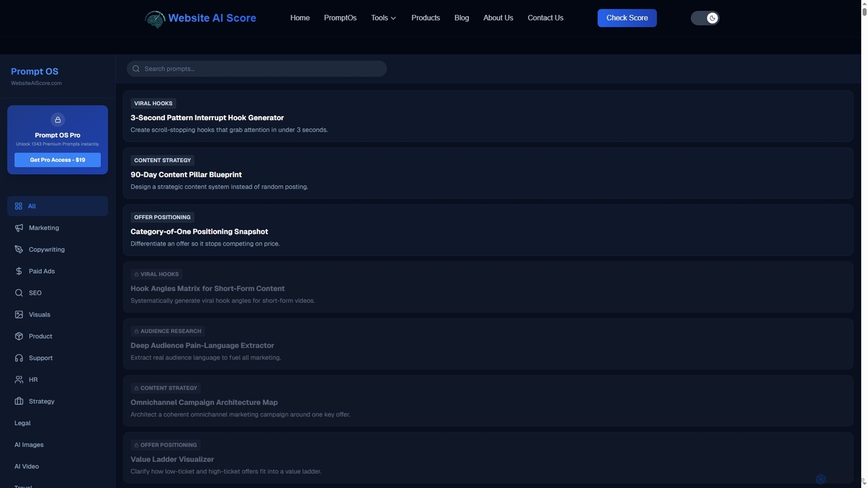This screenshot has height=488, width=868.
Task: Click the Website AI Score brain logo
Action: 155,19
